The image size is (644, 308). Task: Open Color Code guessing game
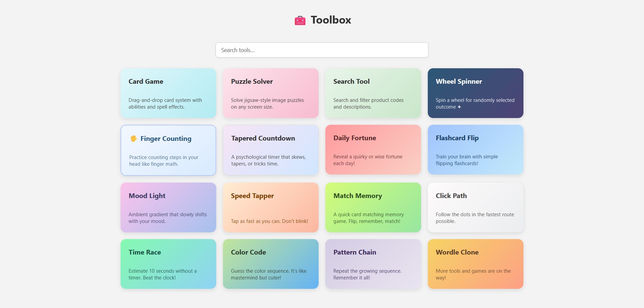pos(271,264)
